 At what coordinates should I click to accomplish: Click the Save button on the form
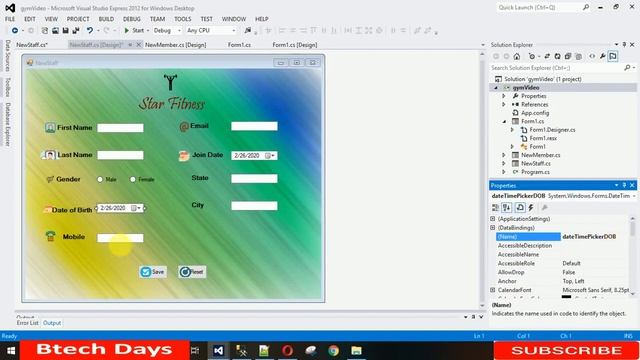153,272
